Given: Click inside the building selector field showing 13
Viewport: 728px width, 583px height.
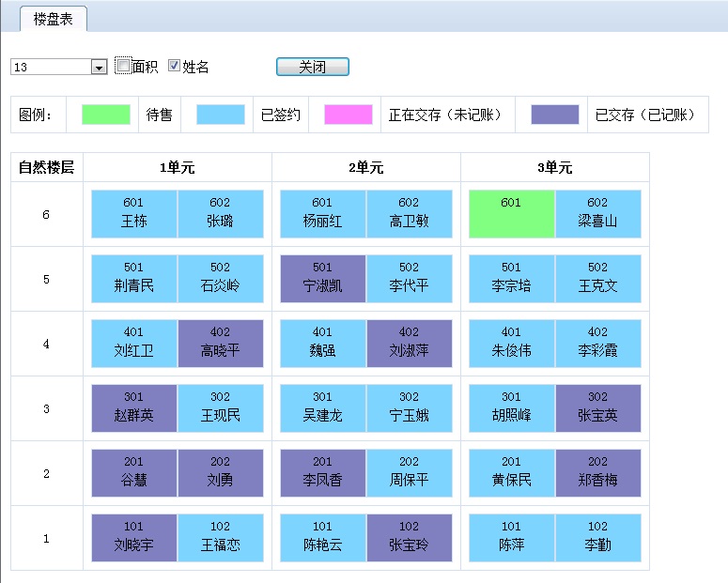Looking at the screenshot, I should (51, 67).
